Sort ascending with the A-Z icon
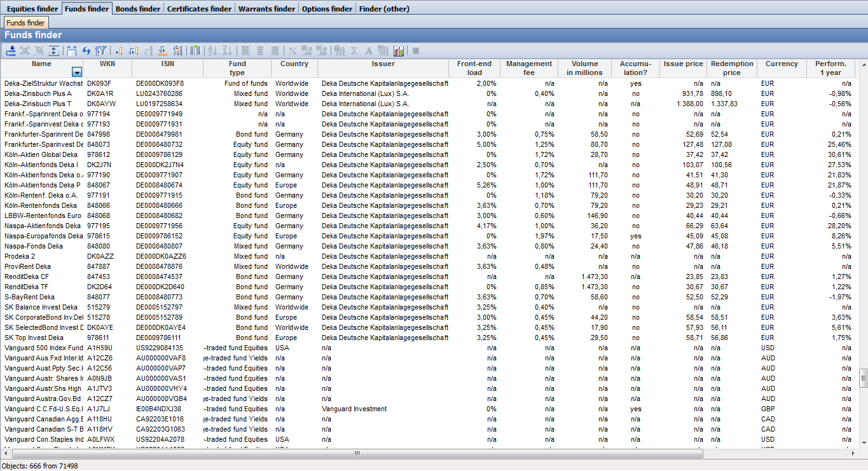 coord(213,51)
